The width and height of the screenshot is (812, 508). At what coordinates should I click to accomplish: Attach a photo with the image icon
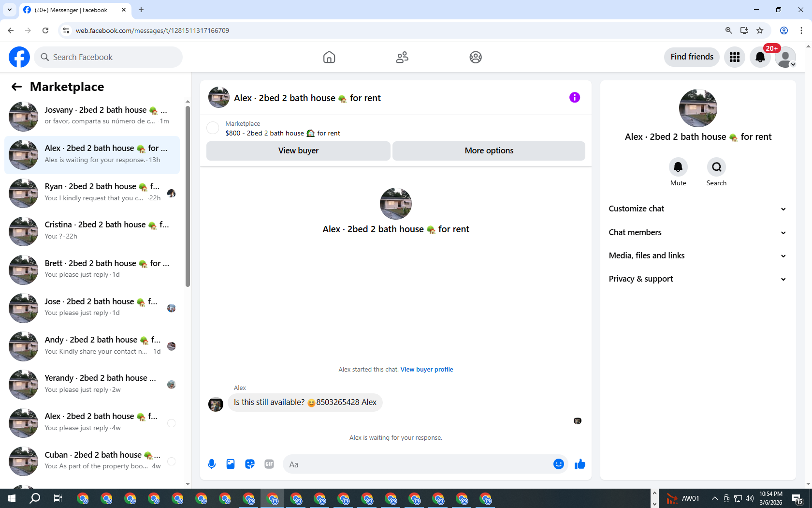coord(231,464)
